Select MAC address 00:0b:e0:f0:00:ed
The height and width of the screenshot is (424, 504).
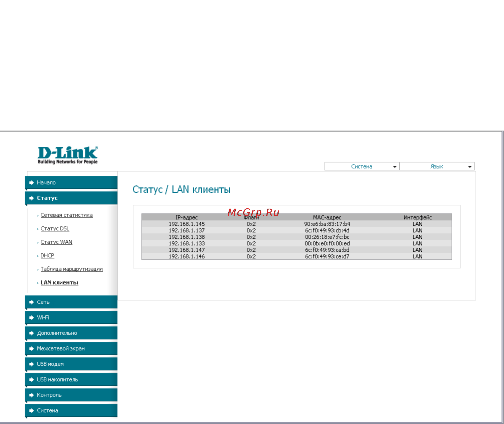click(x=327, y=244)
